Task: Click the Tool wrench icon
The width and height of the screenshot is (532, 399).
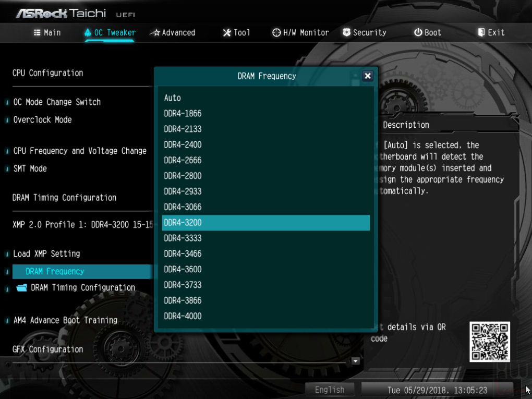Action: (227, 32)
